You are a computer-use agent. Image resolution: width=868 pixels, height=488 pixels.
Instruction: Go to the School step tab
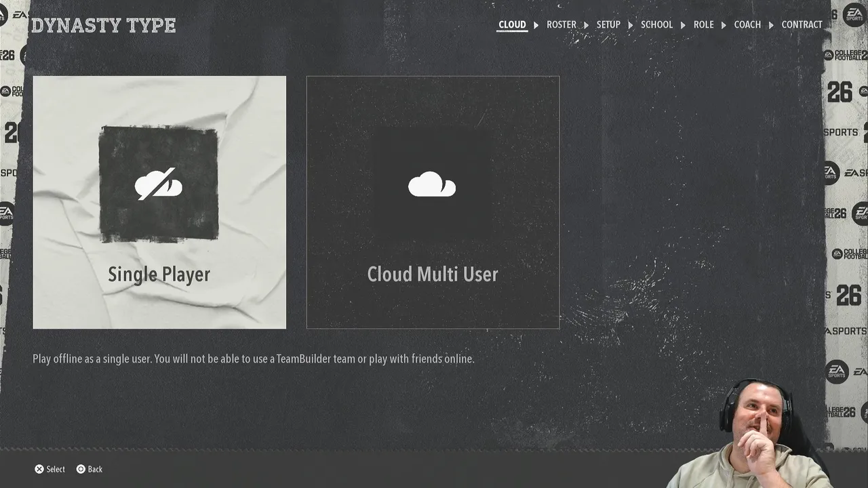coord(656,25)
